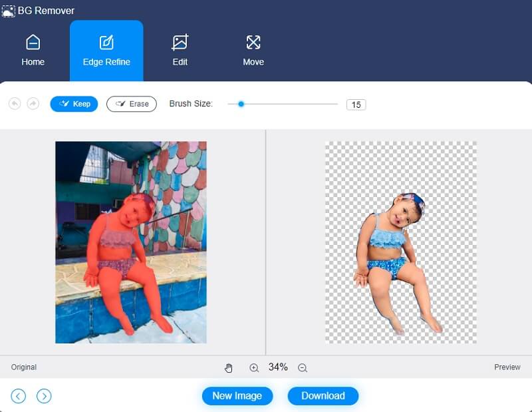Toggle the Home tab icon
The image size is (532, 412).
pos(33,42)
